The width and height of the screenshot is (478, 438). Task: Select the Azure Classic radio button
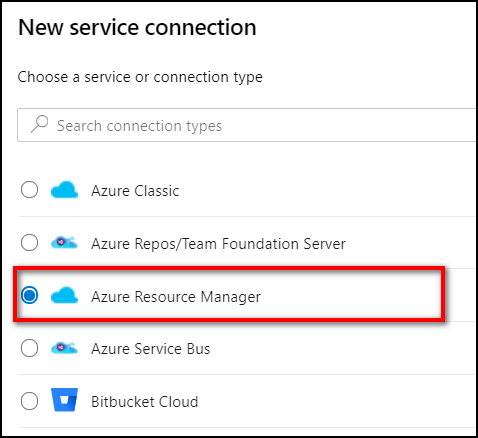29,190
